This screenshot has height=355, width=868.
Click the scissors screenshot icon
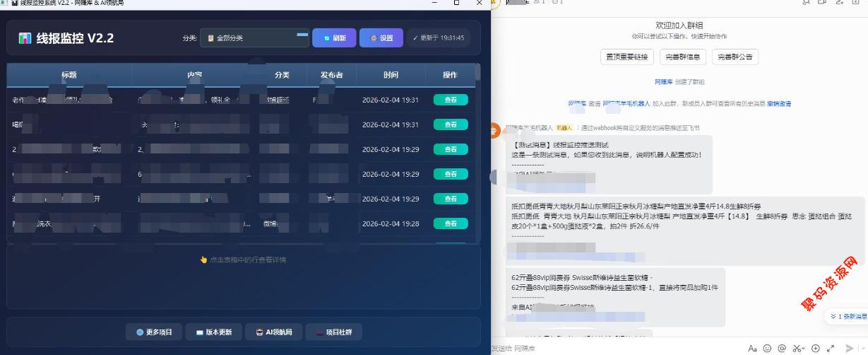(796, 348)
